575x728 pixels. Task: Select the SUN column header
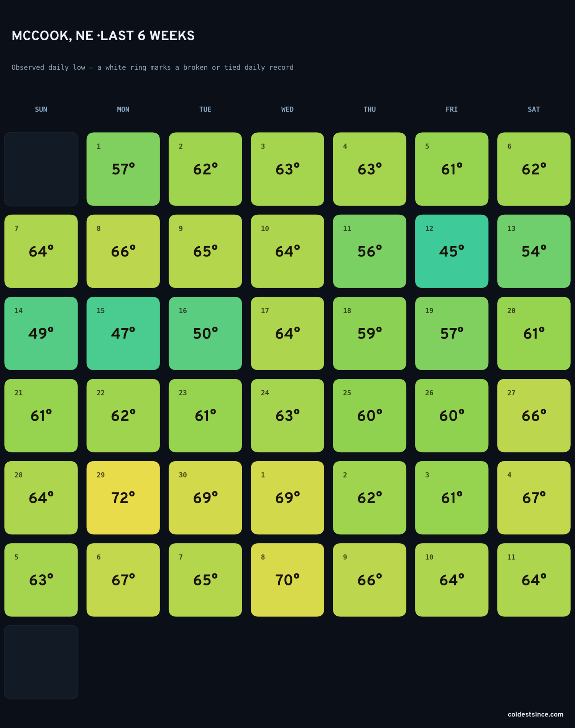coord(41,109)
